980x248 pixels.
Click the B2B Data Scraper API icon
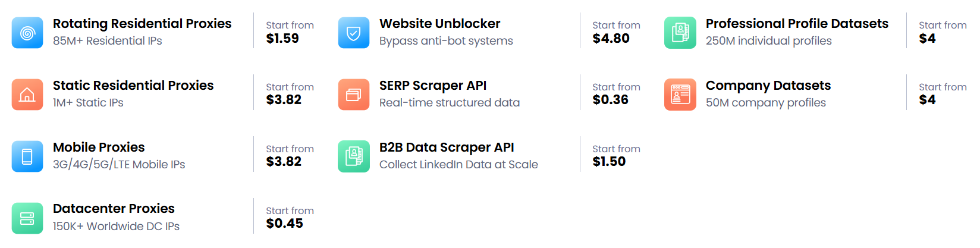point(354,156)
